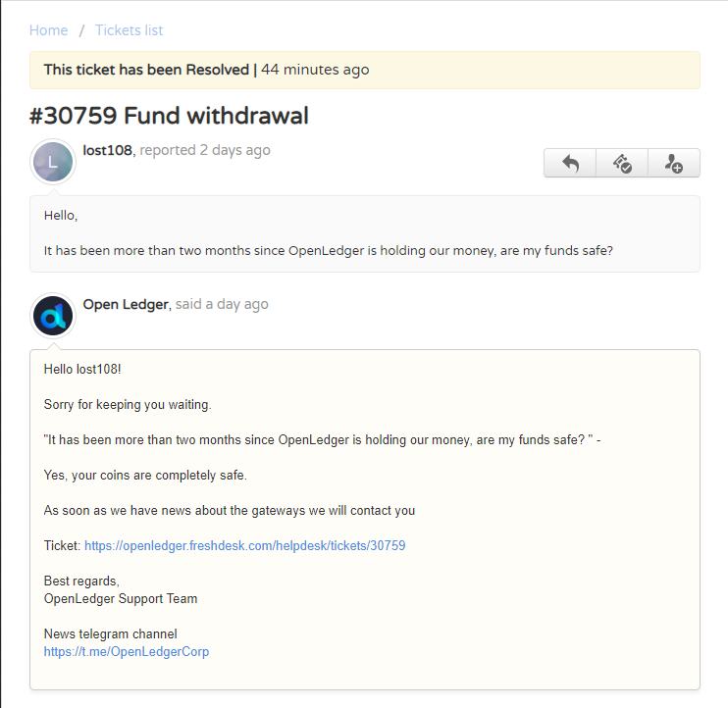The image size is (728, 708).
Task: Click 'said a day ago' text
Action: [222, 304]
